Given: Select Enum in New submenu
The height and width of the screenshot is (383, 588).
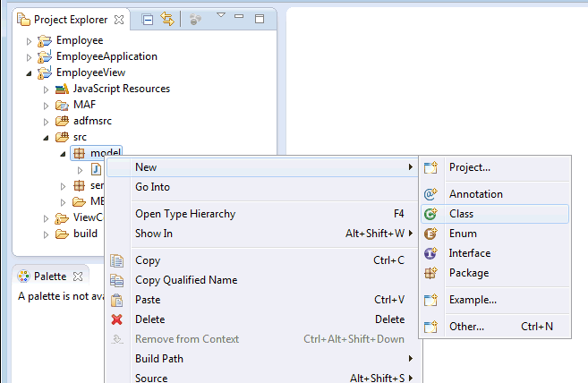Looking at the screenshot, I should (495, 234).
